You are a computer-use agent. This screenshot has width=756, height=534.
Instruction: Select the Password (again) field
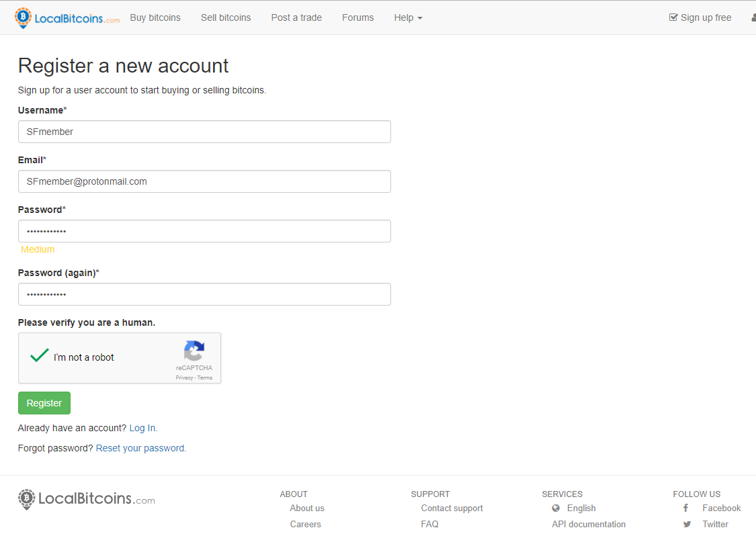tap(204, 294)
